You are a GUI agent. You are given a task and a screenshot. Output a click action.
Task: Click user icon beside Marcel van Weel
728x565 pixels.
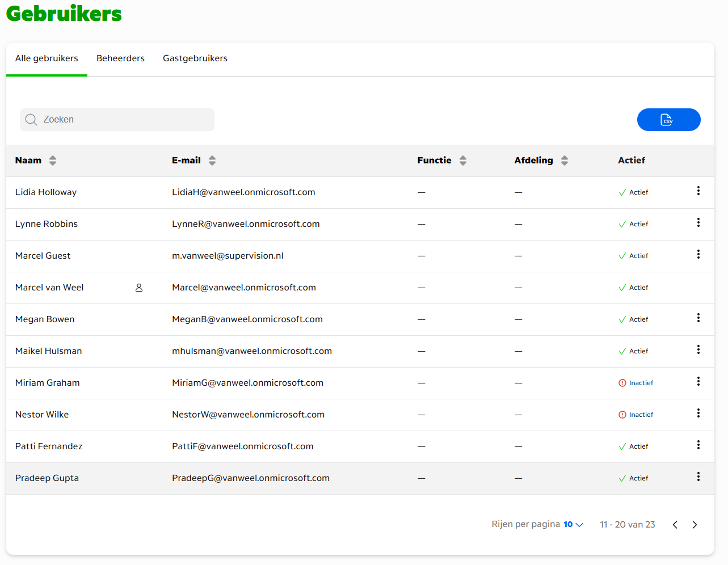tap(139, 288)
